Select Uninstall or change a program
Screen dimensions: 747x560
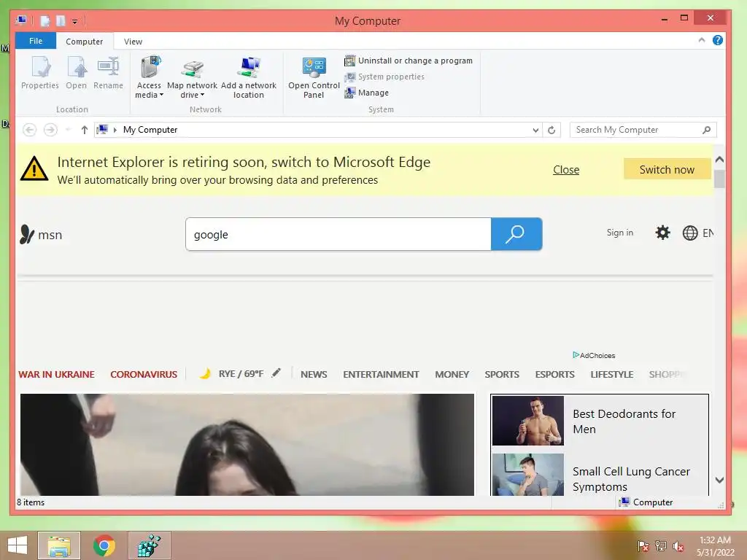pyautogui.click(x=409, y=61)
